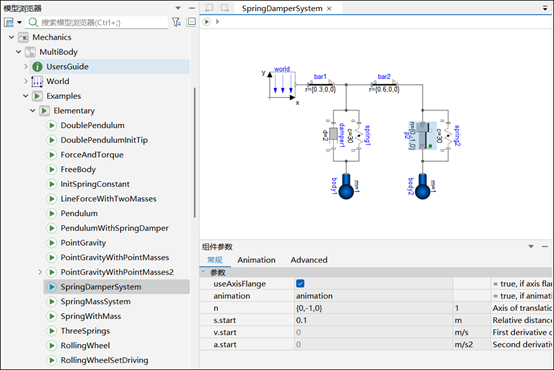The image size is (554, 370).
Task: Open the editor tab list dropdown
Action: pyautogui.click(x=545, y=8)
